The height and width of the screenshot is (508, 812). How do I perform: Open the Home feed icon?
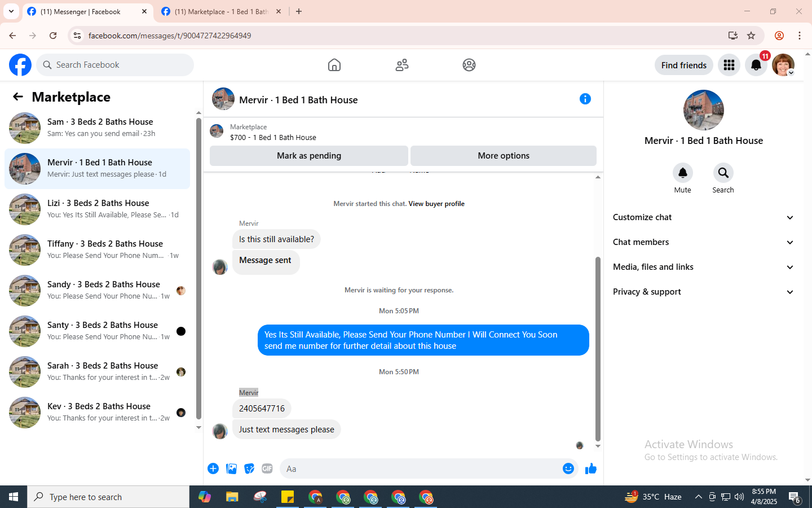[x=334, y=65]
